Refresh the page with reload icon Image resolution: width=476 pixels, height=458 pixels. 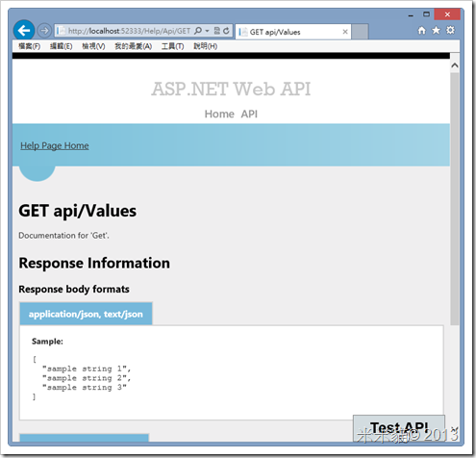tap(226, 31)
